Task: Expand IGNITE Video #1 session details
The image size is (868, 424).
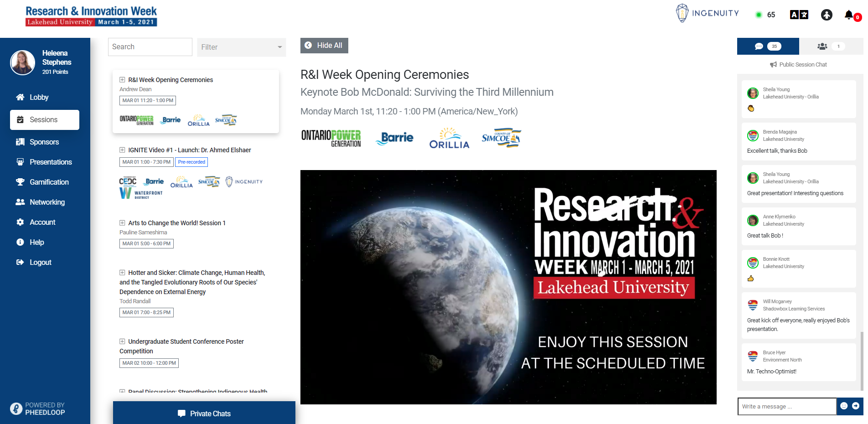Action: tap(122, 150)
